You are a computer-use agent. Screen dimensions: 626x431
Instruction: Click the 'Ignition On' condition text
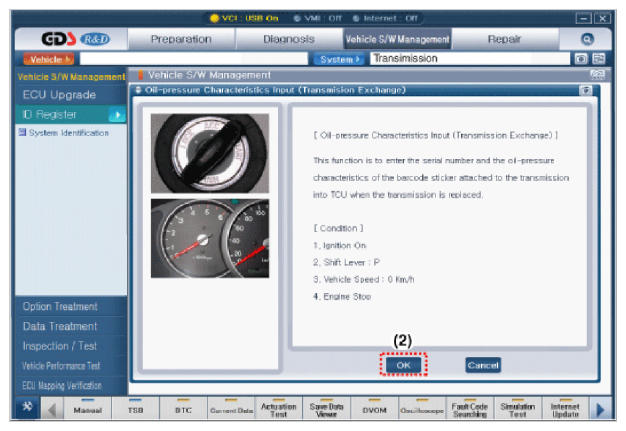[340, 245]
